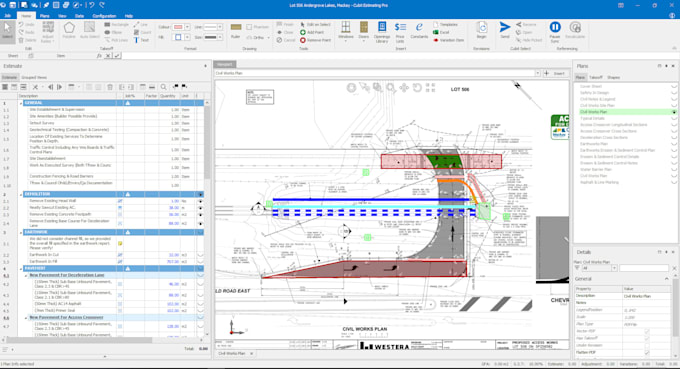Open Constants editor
This screenshot has width=680, height=369.
click(x=419, y=31)
